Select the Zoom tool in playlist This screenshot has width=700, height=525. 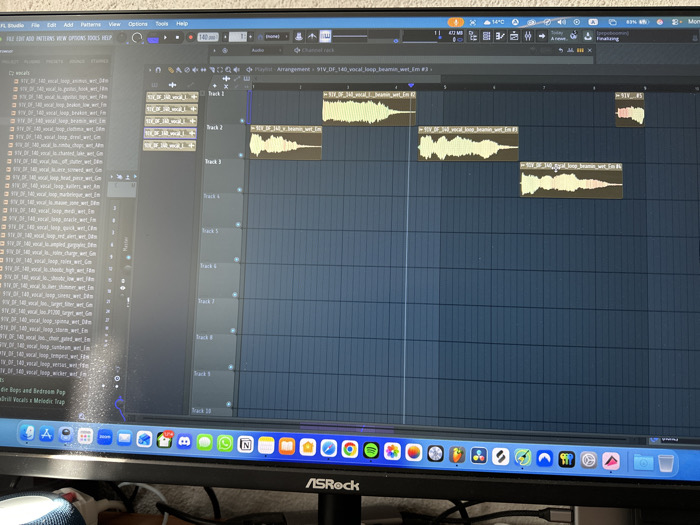(228, 70)
